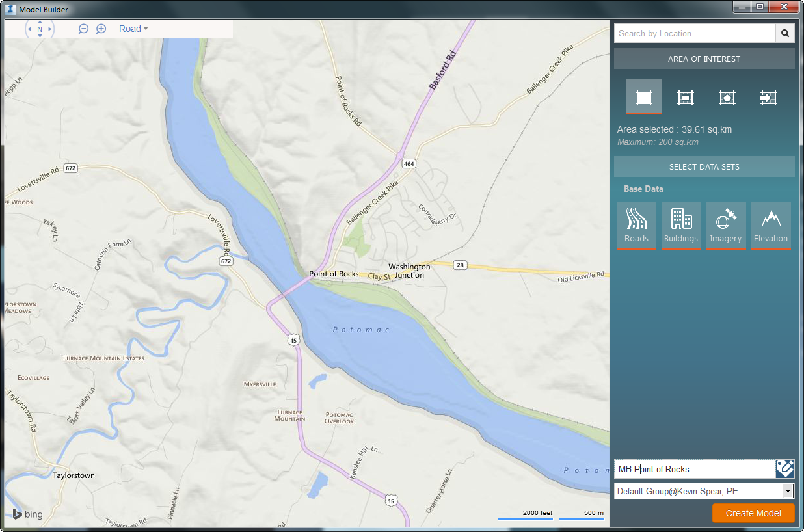The height and width of the screenshot is (532, 804).
Task: Click inside the Search by Location field
Action: (x=690, y=33)
